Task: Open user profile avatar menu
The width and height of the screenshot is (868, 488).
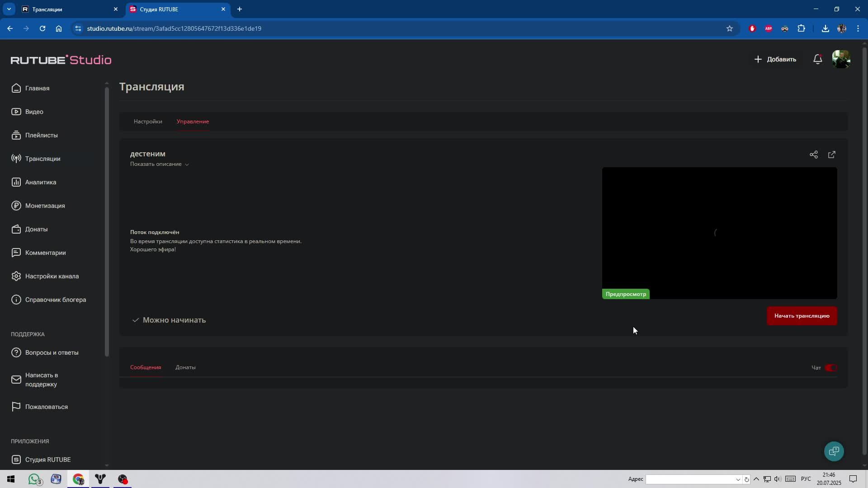Action: (x=841, y=59)
